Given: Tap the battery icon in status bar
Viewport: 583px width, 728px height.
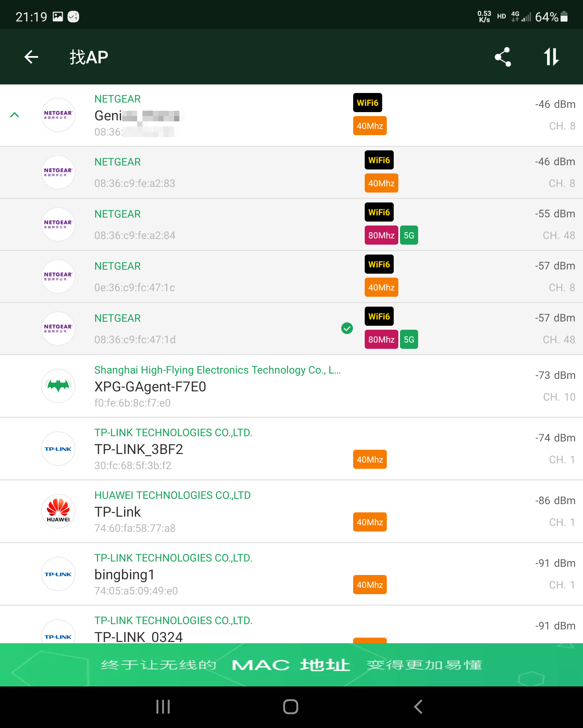Looking at the screenshot, I should [x=564, y=16].
